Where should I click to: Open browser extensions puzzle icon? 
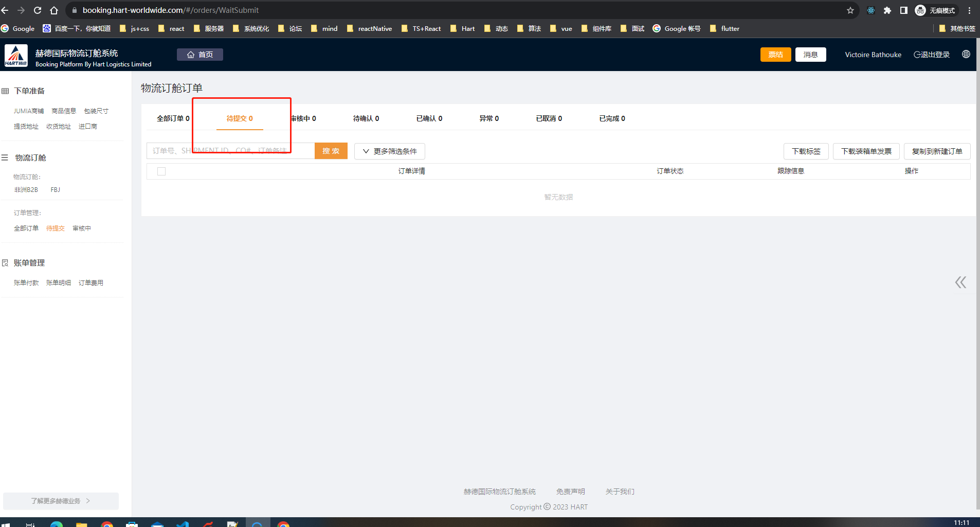[x=887, y=10]
